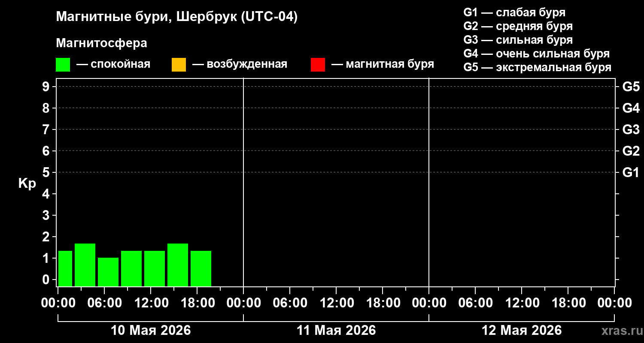
Task: Click the xras.ru watermark link
Action: tap(620, 331)
